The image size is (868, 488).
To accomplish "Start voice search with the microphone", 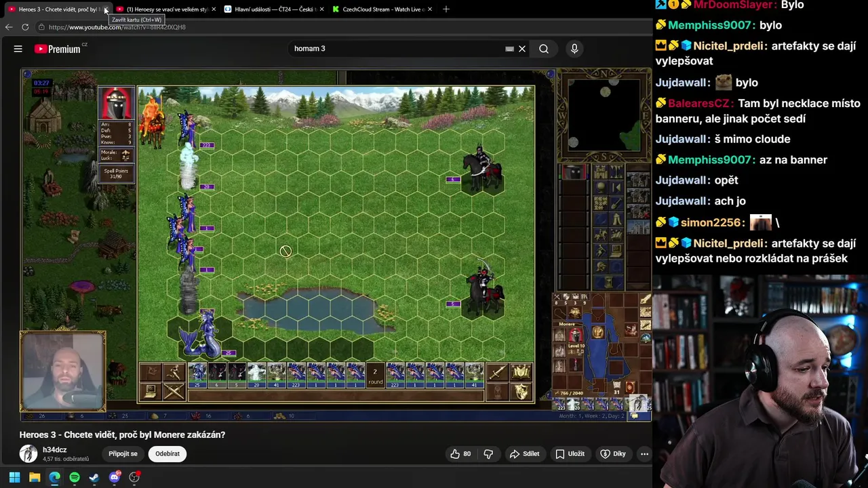I will [x=574, y=49].
